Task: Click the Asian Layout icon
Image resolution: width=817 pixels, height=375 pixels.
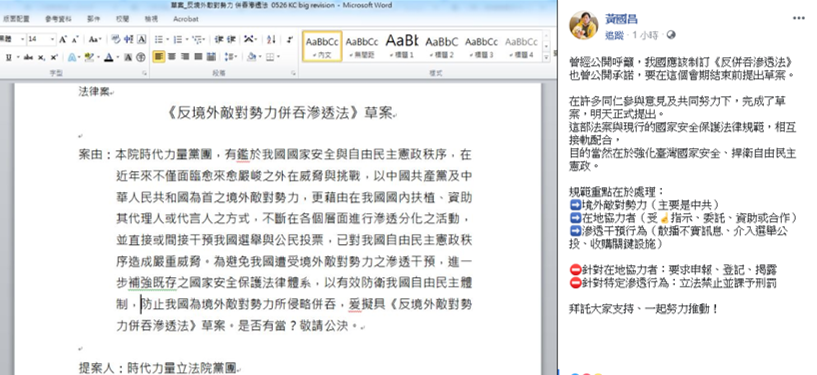Action: click(250, 39)
